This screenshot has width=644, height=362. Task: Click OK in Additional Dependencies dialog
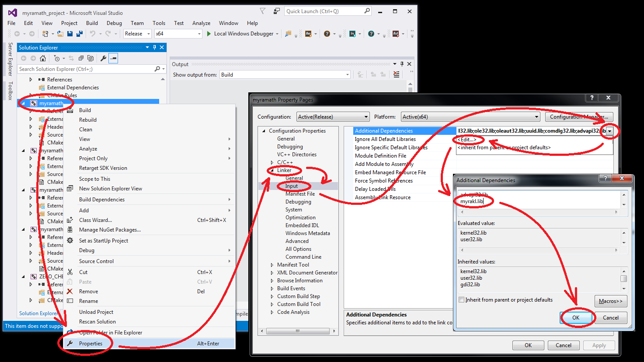(x=576, y=318)
